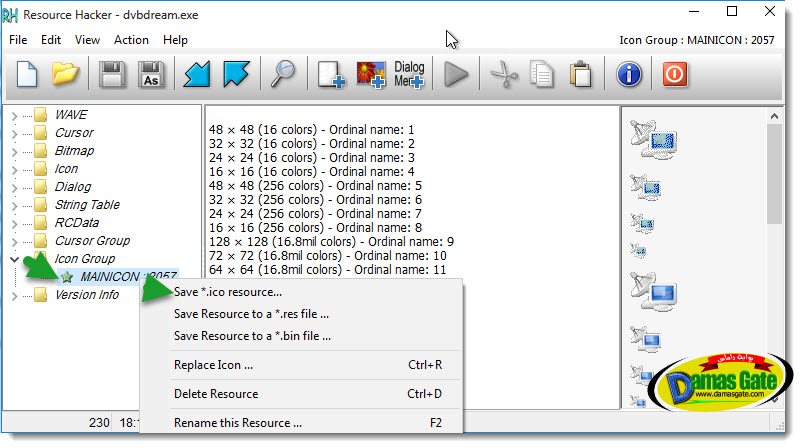Open the Action menu

point(131,40)
